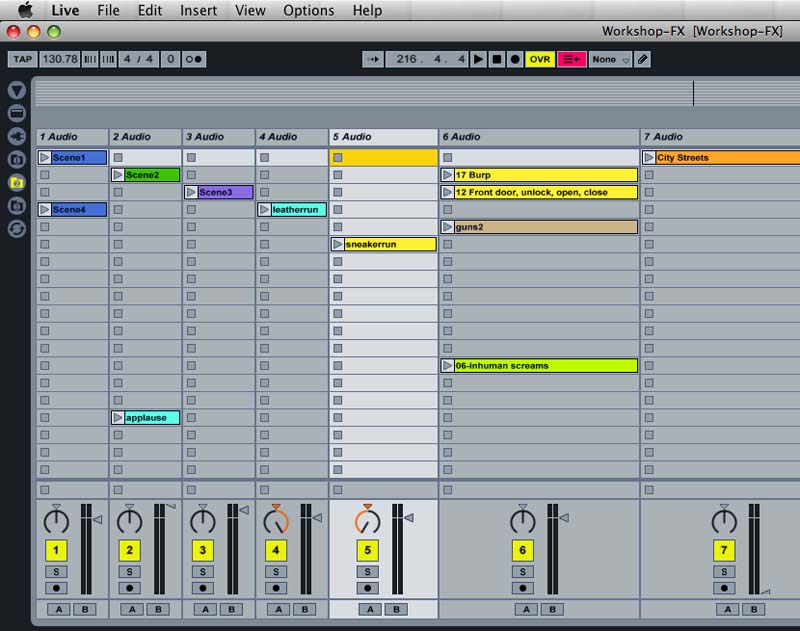Click the Hot-Swap browser icon
Viewport: 800px width, 631px height.
click(17, 229)
